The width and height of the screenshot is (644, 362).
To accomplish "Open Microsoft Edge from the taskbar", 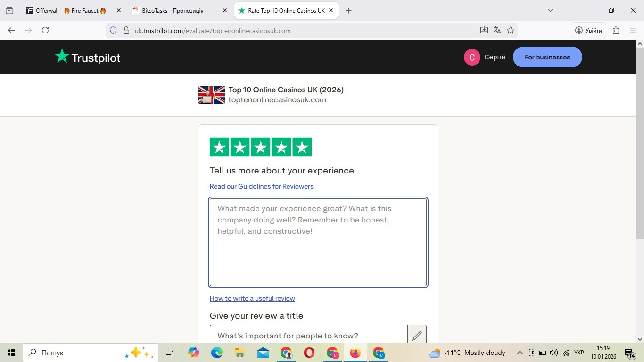I will pyautogui.click(x=216, y=353).
